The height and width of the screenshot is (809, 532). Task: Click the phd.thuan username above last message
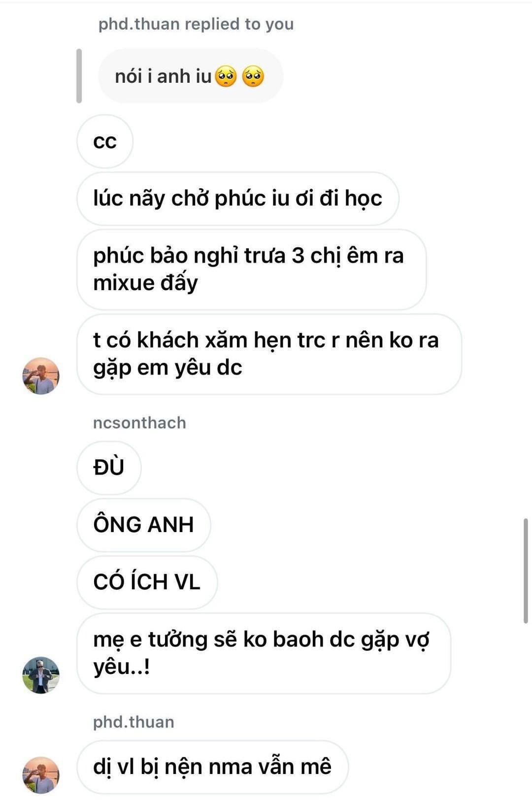pyautogui.click(x=133, y=722)
